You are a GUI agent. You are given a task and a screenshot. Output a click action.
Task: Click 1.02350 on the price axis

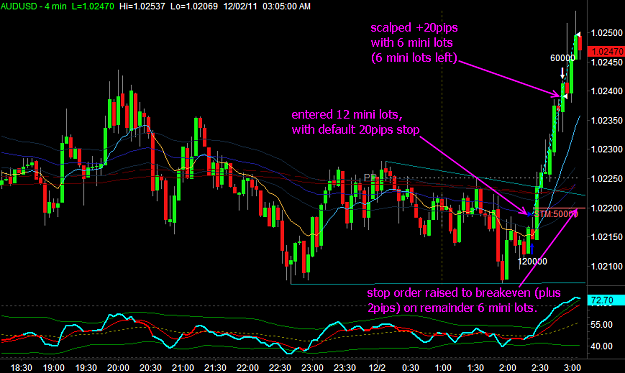click(607, 120)
